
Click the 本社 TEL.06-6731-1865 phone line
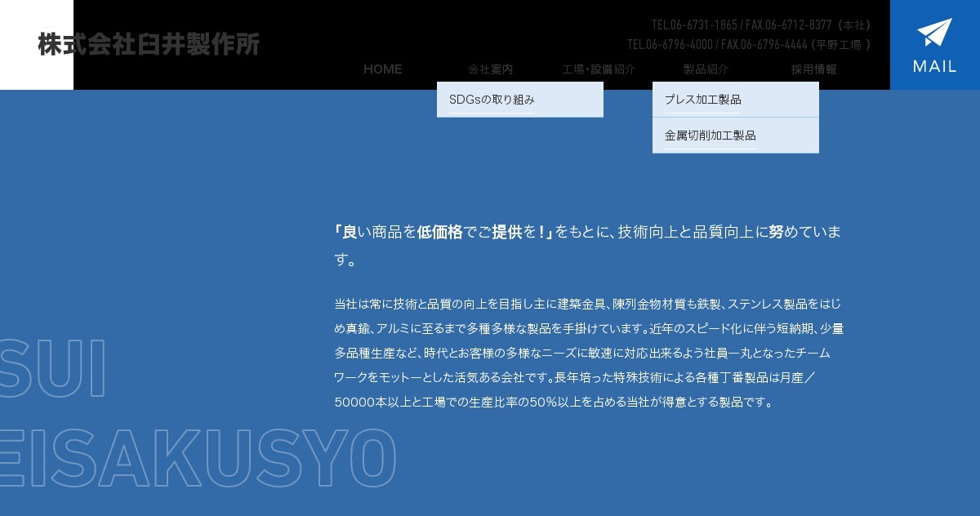click(761, 24)
